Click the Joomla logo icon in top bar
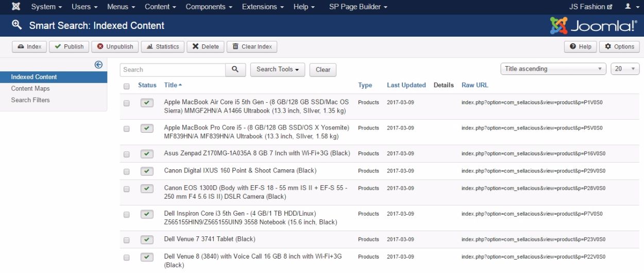The width and height of the screenshot is (644, 273). click(15, 7)
